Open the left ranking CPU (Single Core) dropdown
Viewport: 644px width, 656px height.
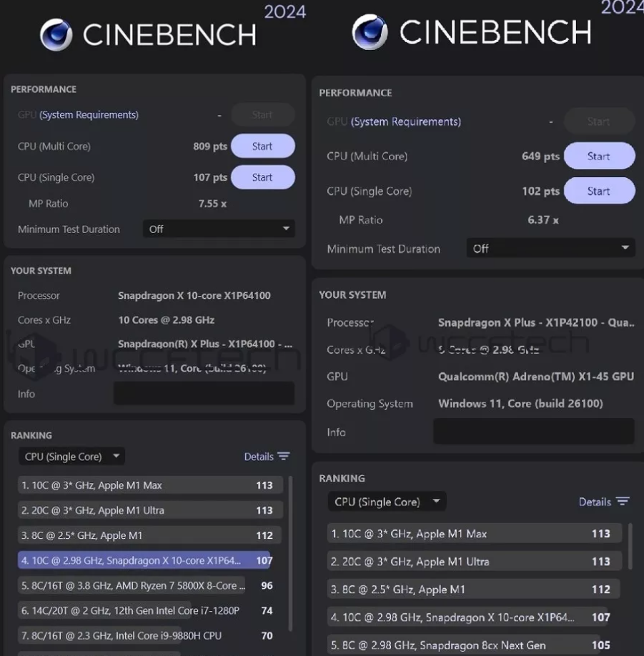(71, 456)
